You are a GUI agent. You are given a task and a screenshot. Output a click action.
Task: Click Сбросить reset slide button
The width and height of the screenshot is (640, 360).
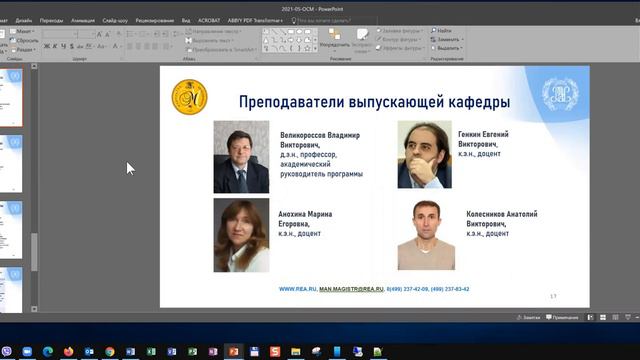click(x=24, y=40)
